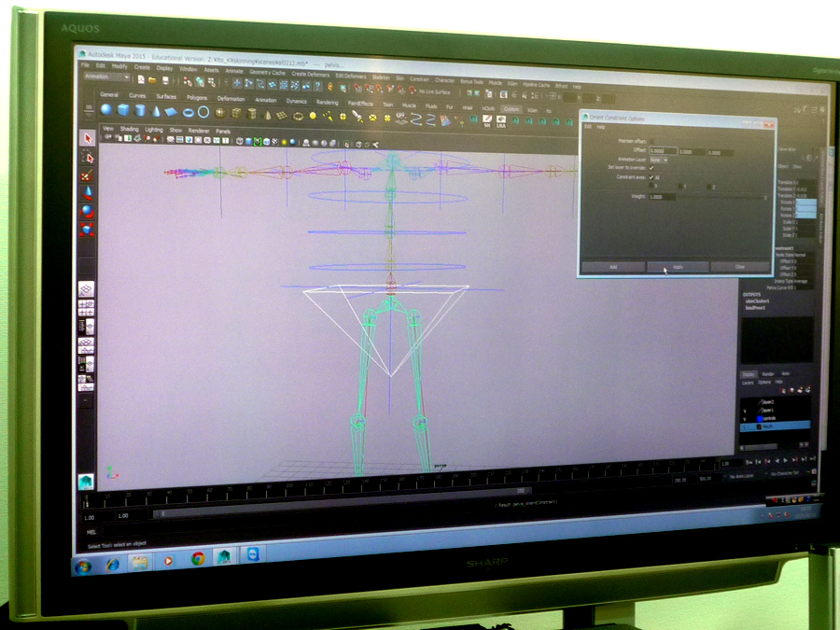Toggle the Y constraint axis checkbox
This screenshot has height=630, width=840.
click(680, 187)
